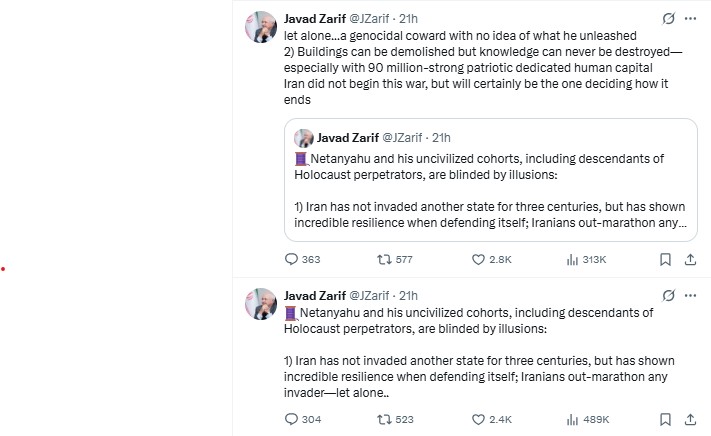Share the second Javad Zarif tweet
Viewport: 711px width, 436px height.
click(690, 419)
